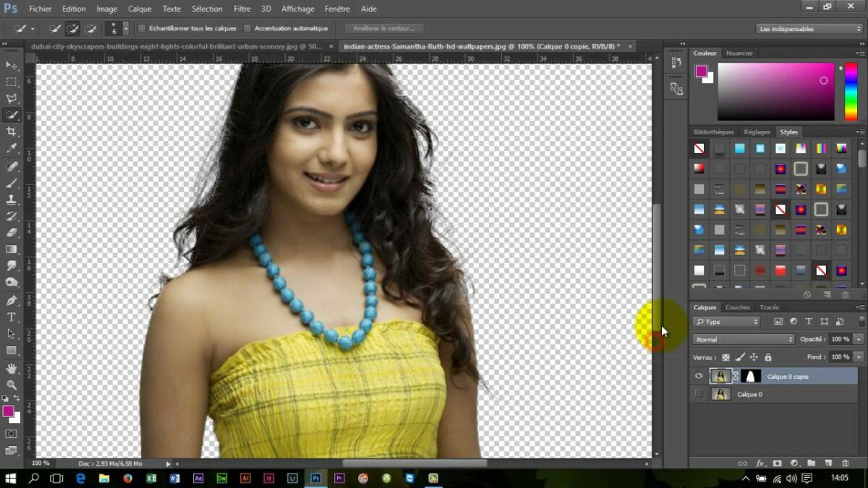Select the Eyedropper tool
868x488 pixels.
(x=12, y=148)
